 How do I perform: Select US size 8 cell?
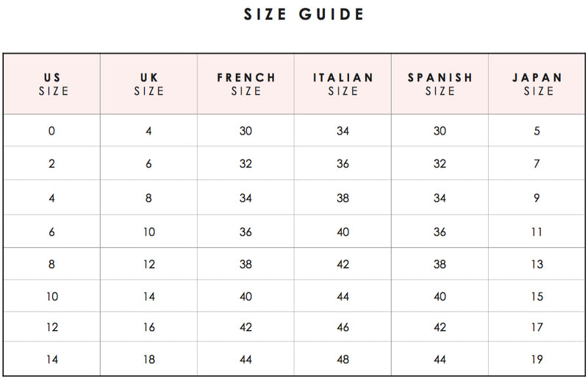(x=51, y=264)
